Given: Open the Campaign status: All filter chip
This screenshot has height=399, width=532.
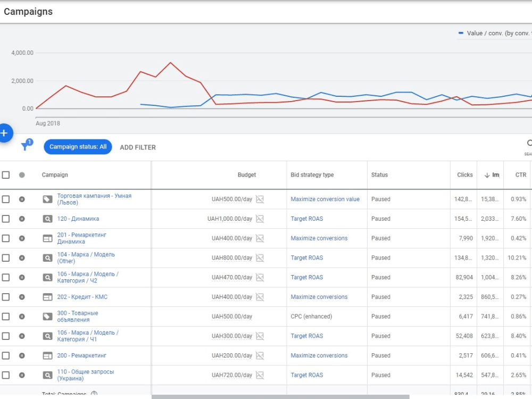Looking at the screenshot, I should [x=78, y=147].
